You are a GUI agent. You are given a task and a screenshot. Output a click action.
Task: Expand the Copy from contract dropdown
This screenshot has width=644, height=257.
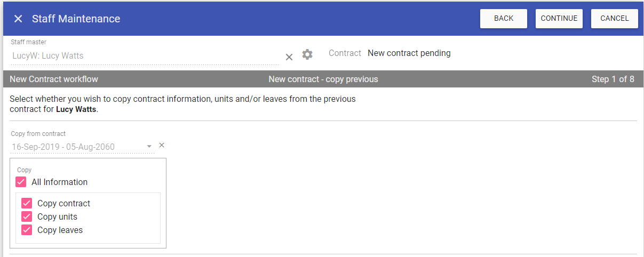[x=149, y=146]
